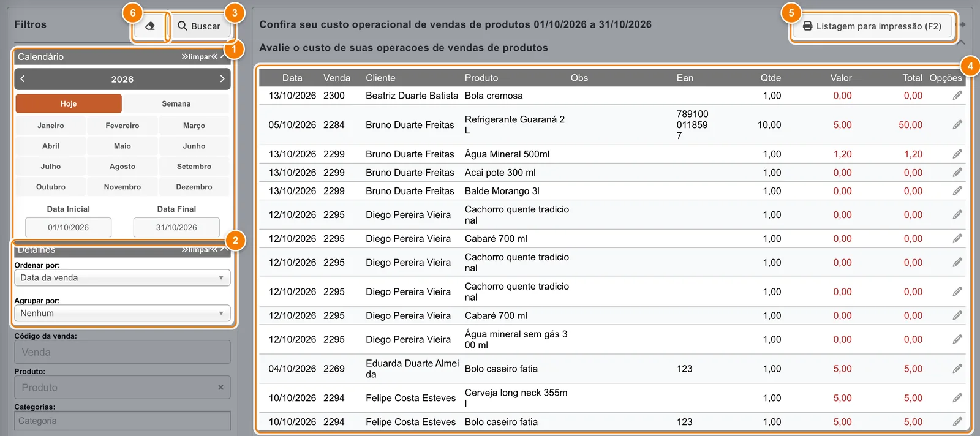Click pencil for Acai pote 300 ml row
980x436 pixels.
click(957, 173)
